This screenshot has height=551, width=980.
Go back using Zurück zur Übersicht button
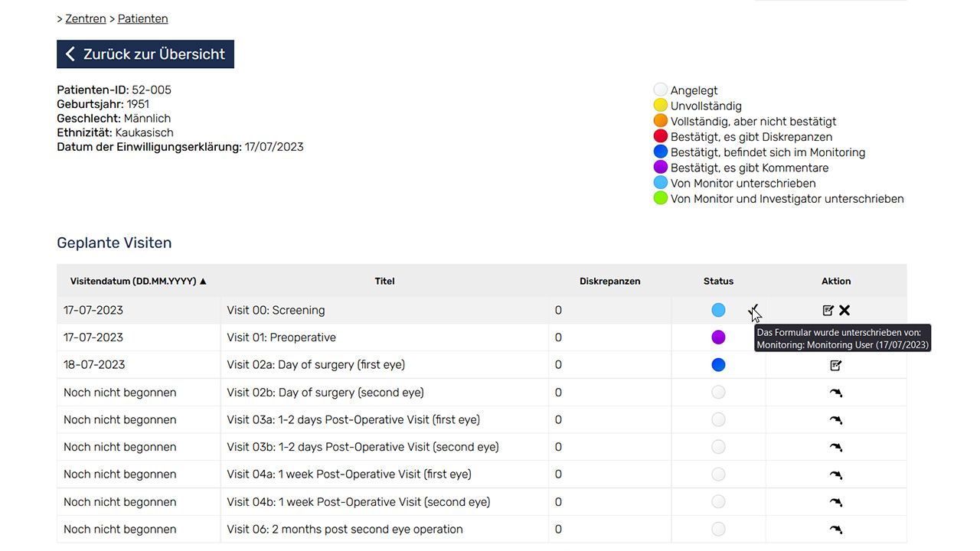click(x=145, y=54)
